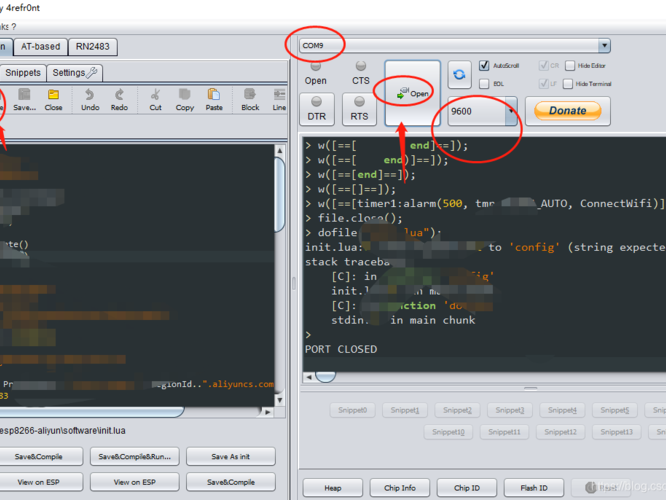Toggle the RTS button
Viewport: 666px width, 500px height.
(x=359, y=109)
